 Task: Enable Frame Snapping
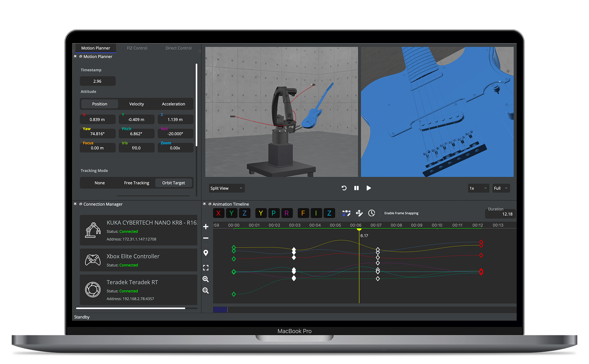[x=401, y=213]
